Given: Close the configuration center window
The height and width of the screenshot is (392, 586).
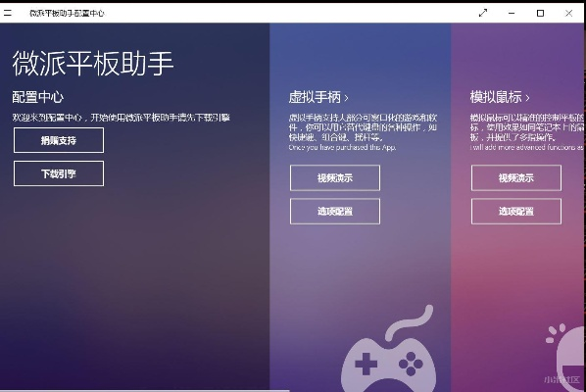Looking at the screenshot, I should tap(568, 13).
